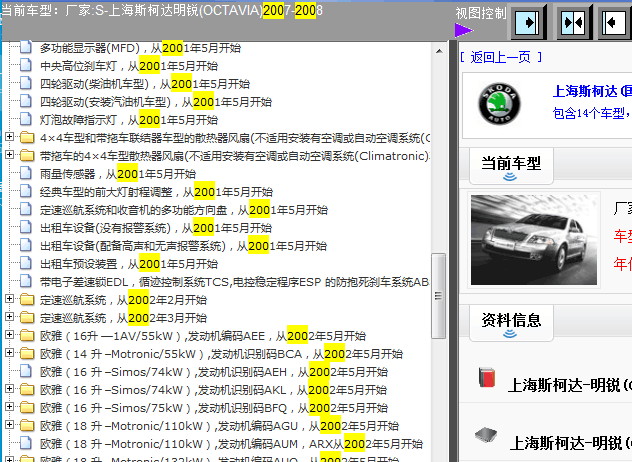
Task: Expand the 4×4车型和带拖车联结器车型的散热器风扇 node
Action: 9,137
